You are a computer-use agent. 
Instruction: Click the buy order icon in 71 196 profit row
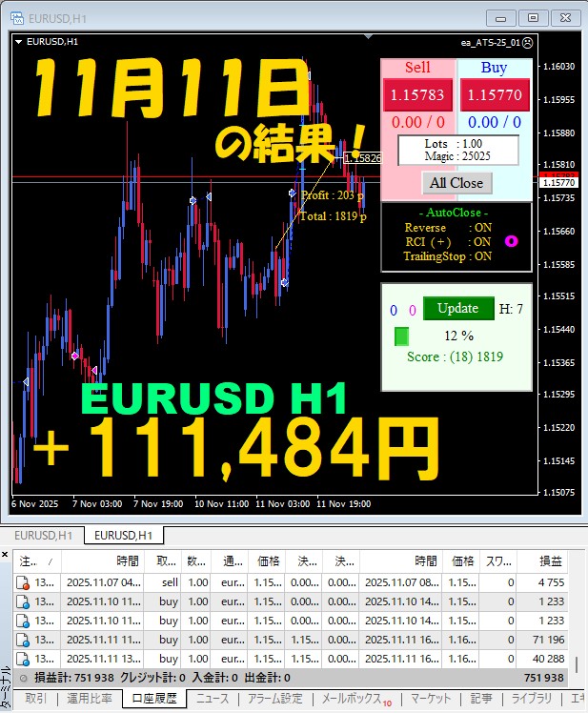click(x=23, y=640)
